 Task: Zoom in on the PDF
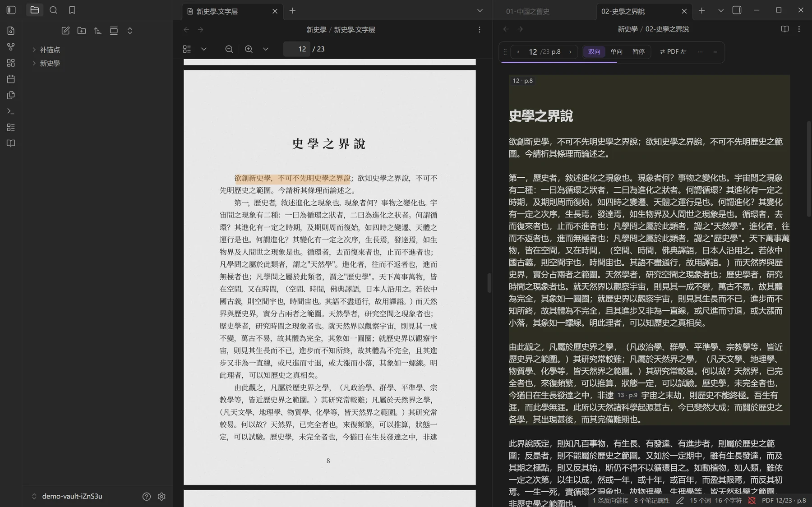(249, 49)
